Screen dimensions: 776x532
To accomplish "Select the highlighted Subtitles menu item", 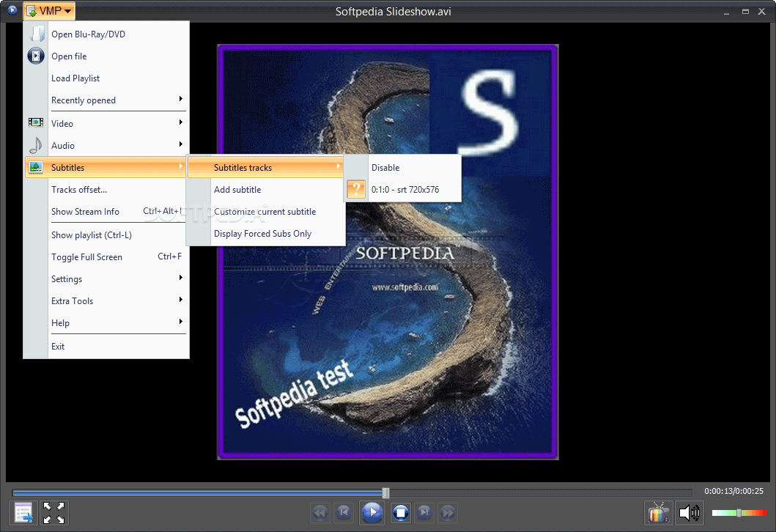I will click(x=106, y=167).
